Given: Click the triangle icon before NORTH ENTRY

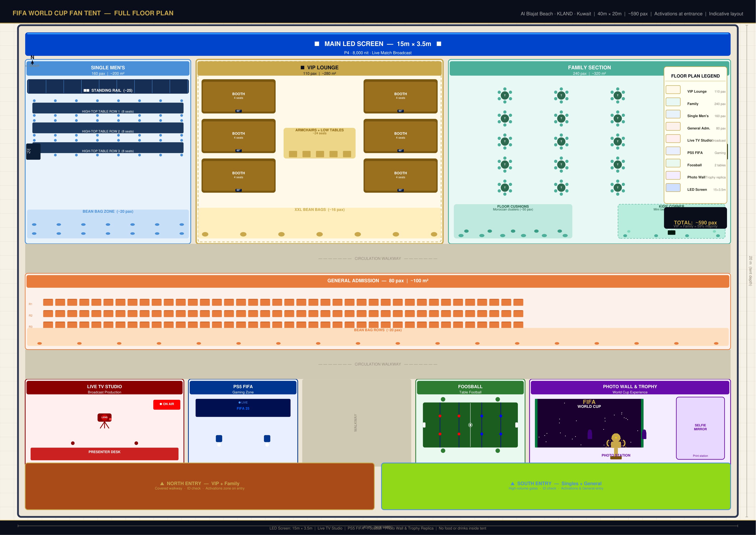Looking at the screenshot, I should [162, 484].
